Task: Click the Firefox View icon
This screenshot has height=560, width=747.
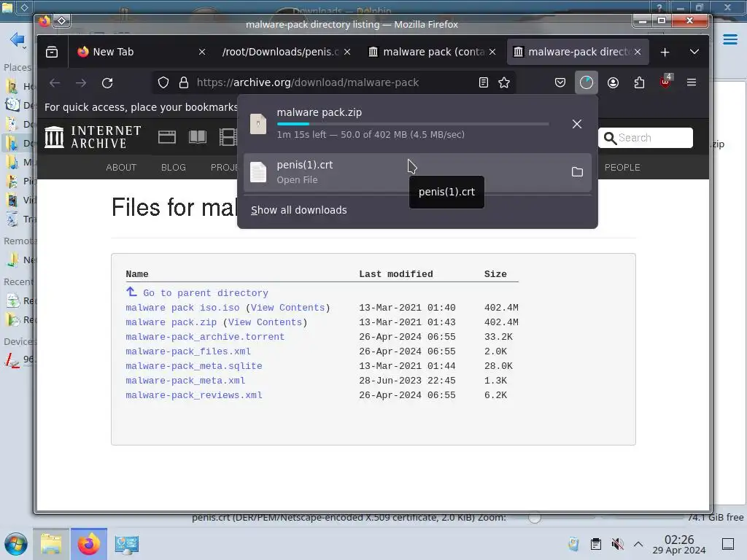Action: 52,52
